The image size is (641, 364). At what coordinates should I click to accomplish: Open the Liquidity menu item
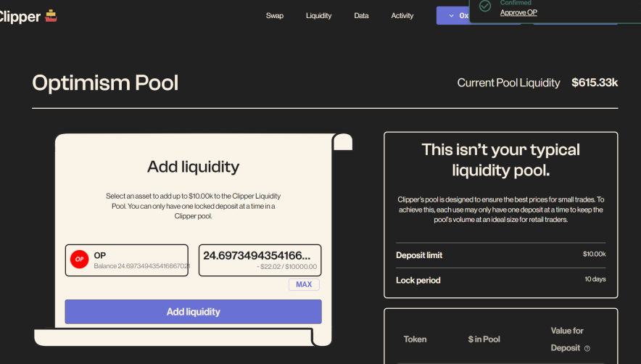(319, 15)
